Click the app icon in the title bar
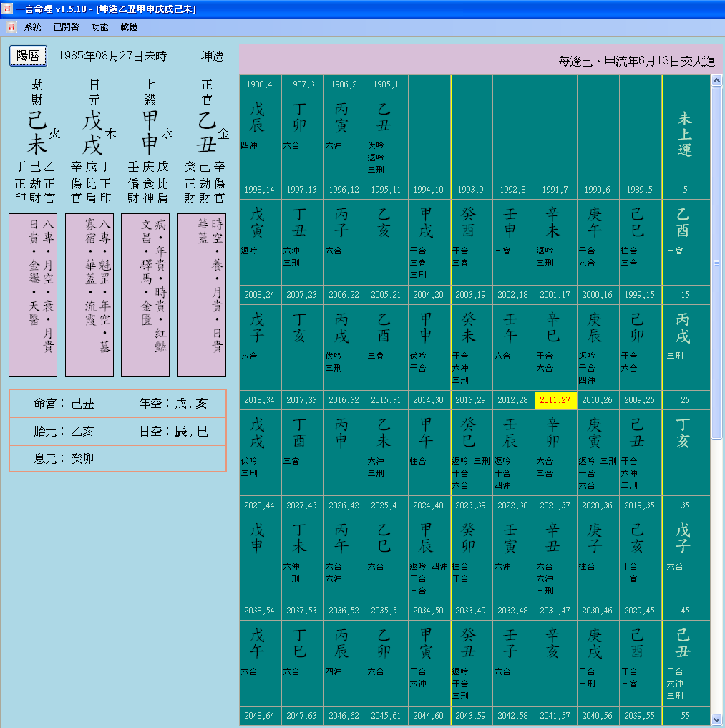The image size is (725, 728). pos(6,9)
